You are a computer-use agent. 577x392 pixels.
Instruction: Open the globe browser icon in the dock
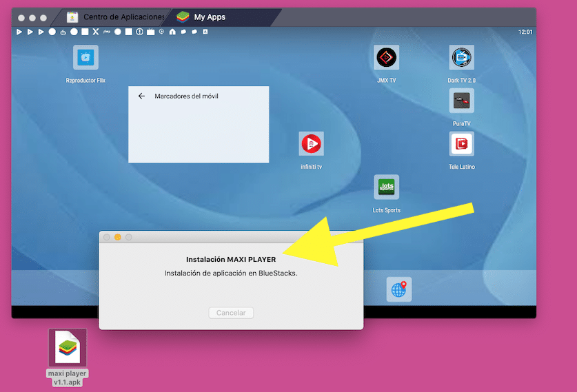pos(399,289)
